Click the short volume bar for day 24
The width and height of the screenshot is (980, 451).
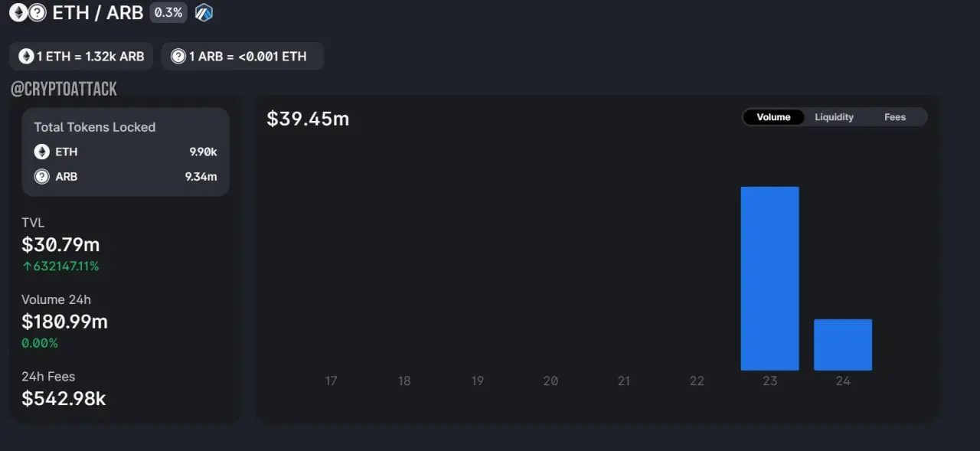click(842, 345)
